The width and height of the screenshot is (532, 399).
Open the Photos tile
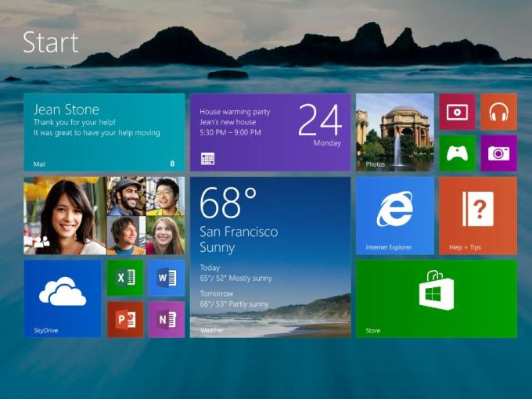(395, 132)
